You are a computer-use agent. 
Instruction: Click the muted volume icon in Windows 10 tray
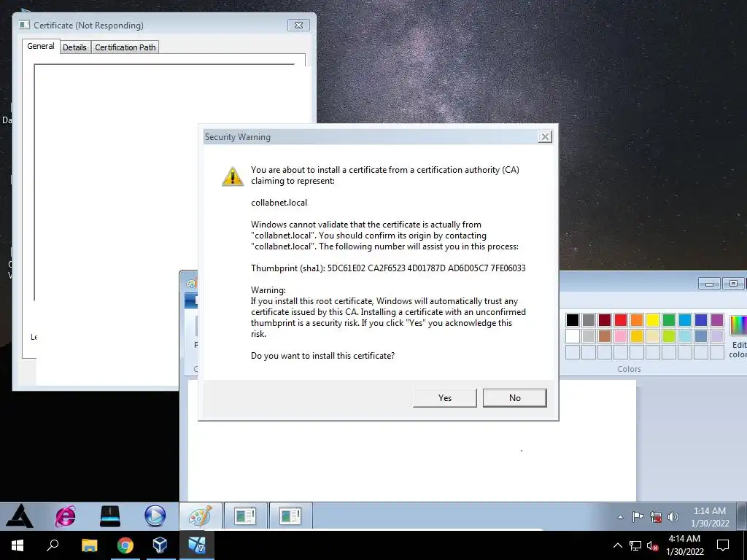pyautogui.click(x=652, y=546)
